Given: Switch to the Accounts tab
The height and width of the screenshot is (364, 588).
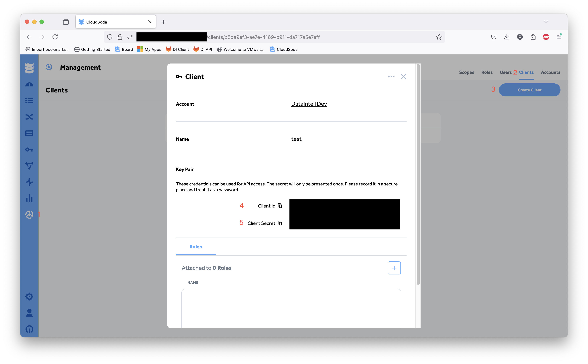Looking at the screenshot, I should point(550,72).
